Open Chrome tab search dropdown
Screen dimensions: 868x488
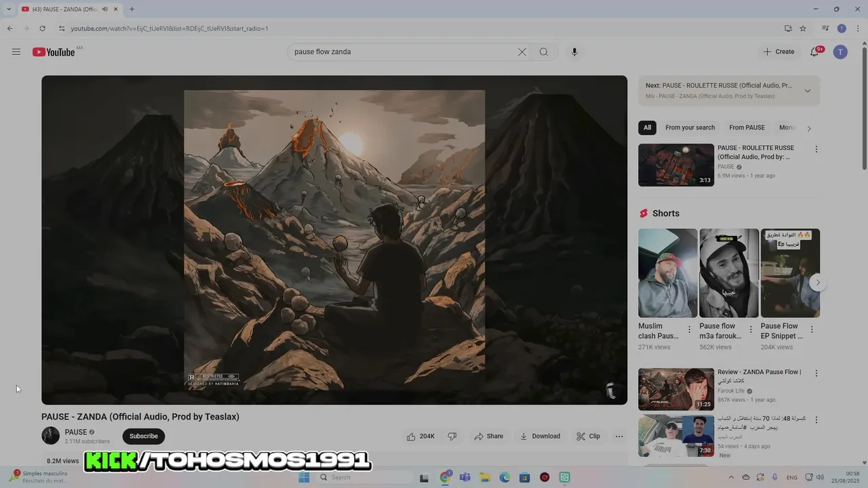pyautogui.click(x=8, y=9)
